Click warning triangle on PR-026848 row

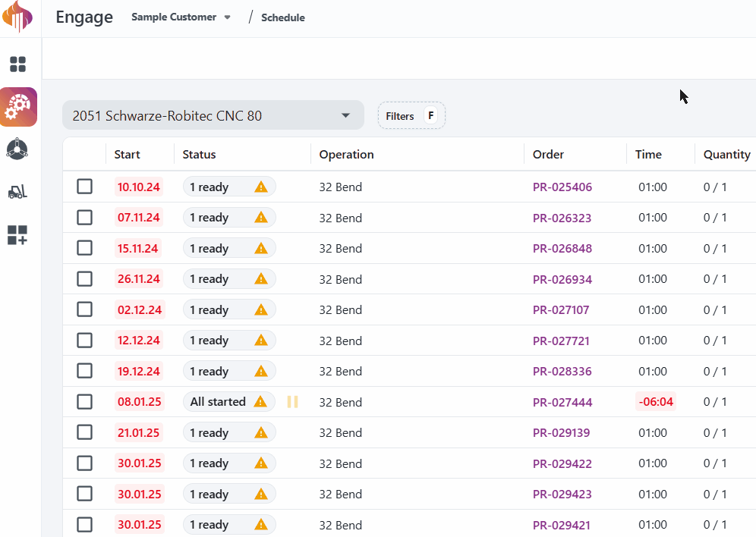261,249
